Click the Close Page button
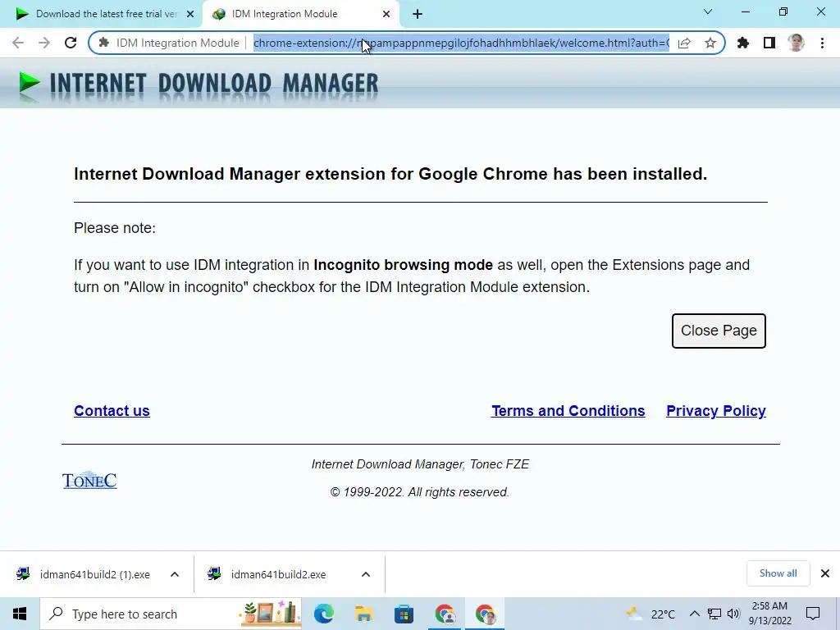 [x=719, y=331]
